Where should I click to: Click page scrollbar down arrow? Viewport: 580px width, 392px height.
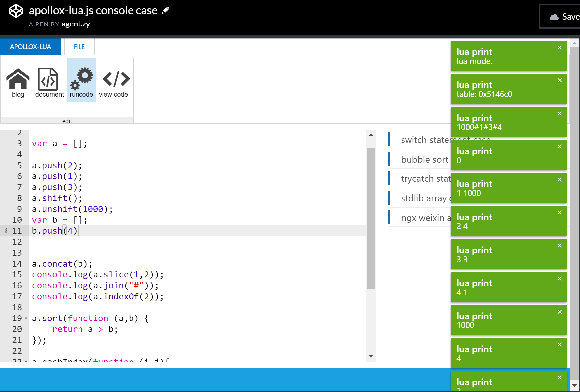pos(574,385)
